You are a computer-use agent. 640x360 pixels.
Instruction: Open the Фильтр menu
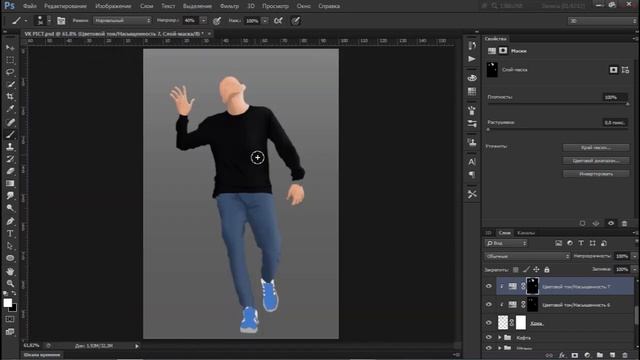229,6
